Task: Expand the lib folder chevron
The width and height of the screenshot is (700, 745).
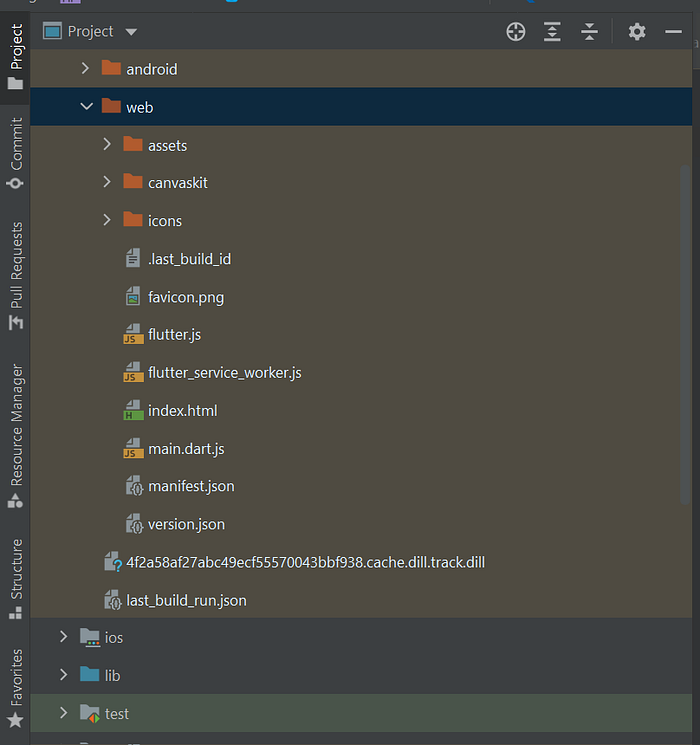Action: (64, 675)
